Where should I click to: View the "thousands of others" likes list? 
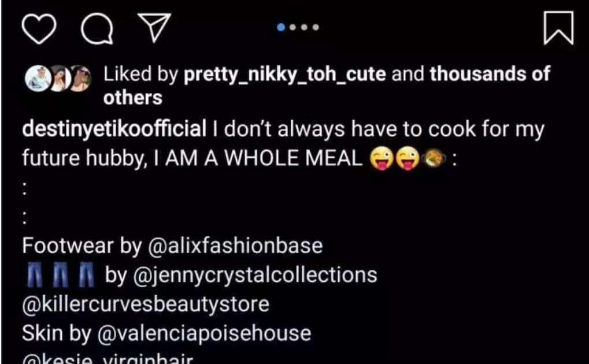click(x=490, y=75)
